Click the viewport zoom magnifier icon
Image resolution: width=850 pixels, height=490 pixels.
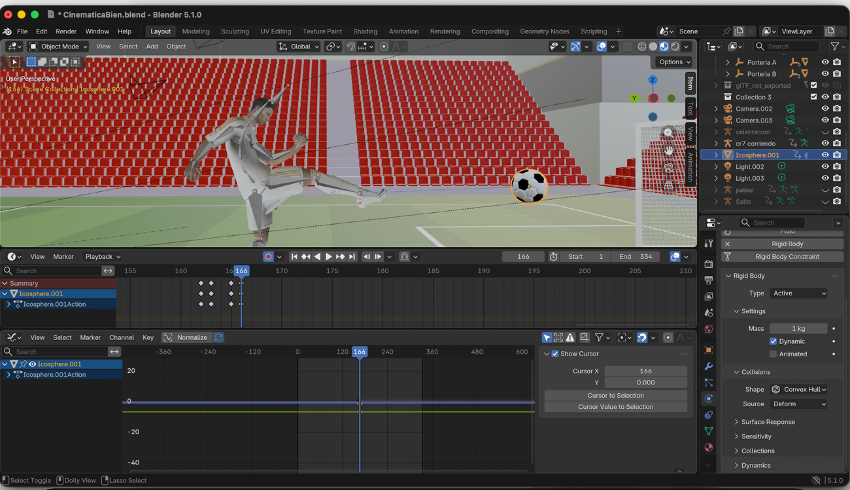[668, 133]
